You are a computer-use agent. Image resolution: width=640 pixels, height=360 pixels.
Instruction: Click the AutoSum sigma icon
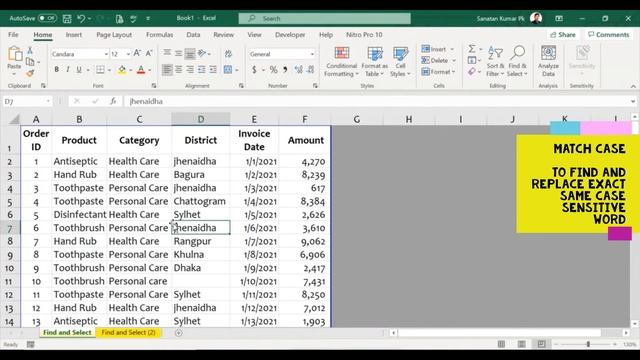click(471, 49)
